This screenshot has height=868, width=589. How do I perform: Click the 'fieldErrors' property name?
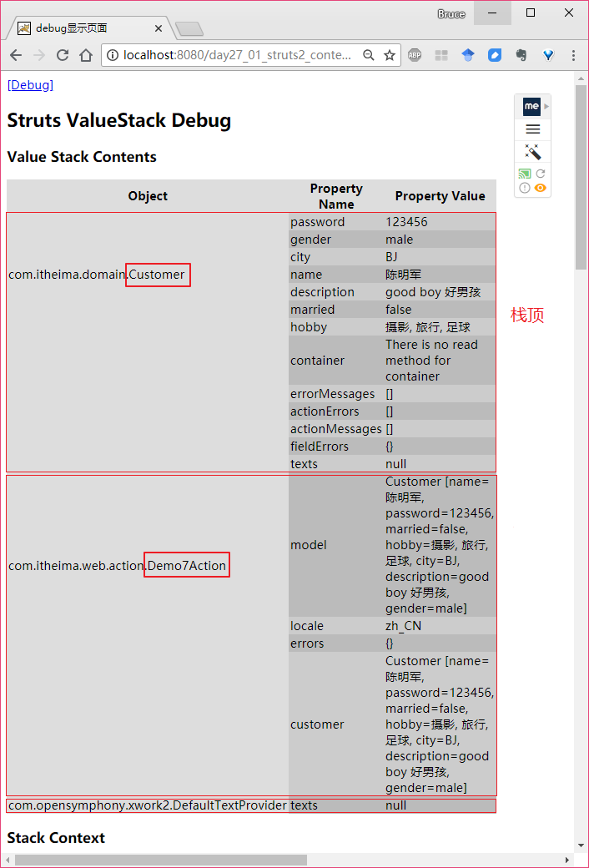coord(320,447)
